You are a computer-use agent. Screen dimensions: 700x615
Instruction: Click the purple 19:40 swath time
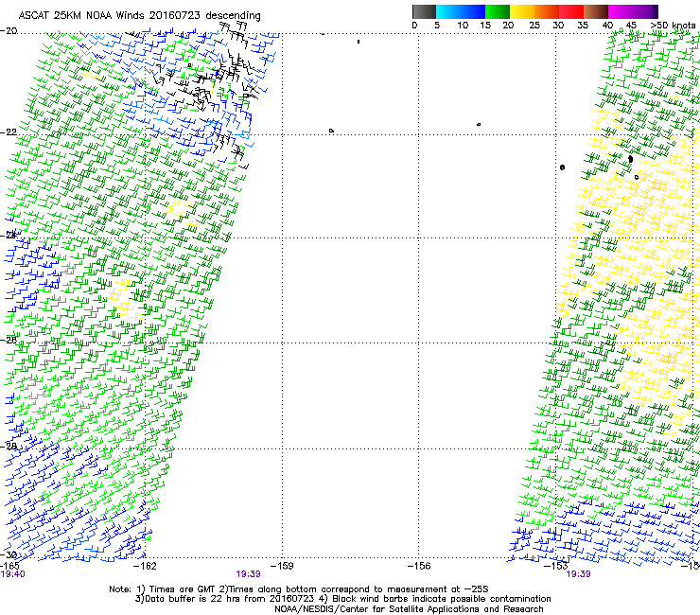coord(13,574)
